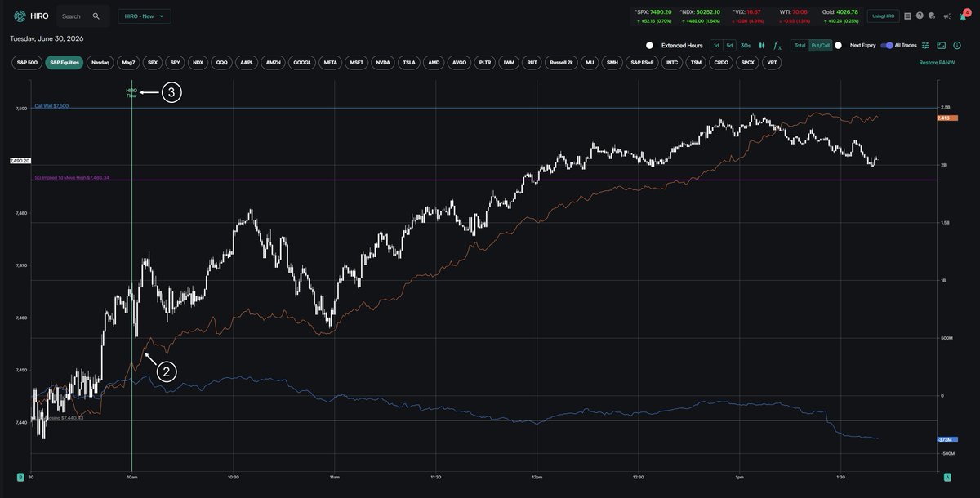Choose the META ticker chip
Screen dimensions: 980x498
(x=330, y=62)
